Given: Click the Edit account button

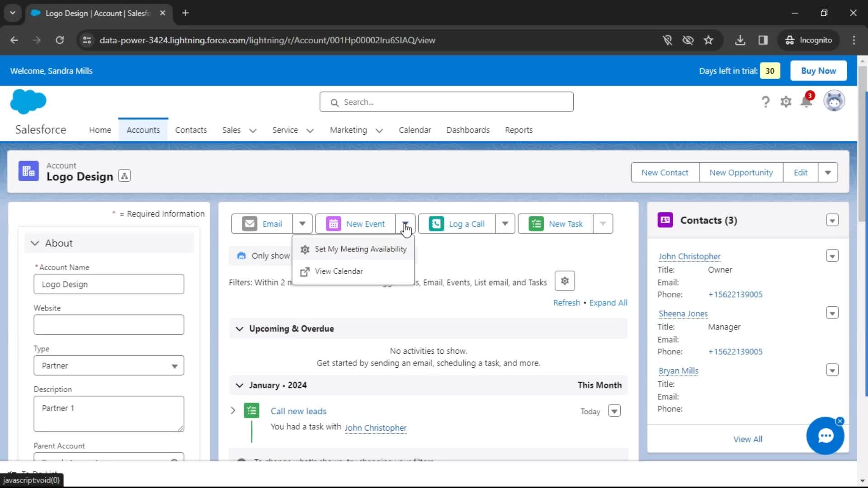Looking at the screenshot, I should coord(801,173).
